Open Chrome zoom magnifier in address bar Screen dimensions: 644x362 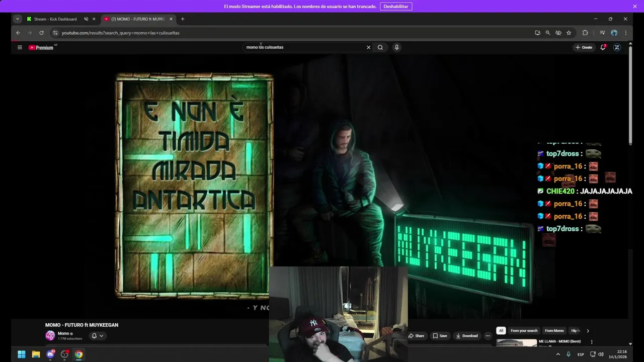click(548, 33)
